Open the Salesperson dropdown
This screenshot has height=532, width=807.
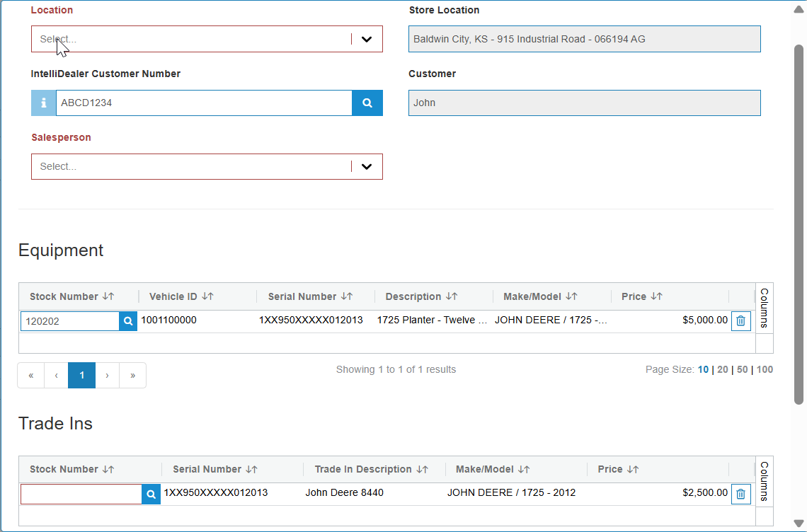367,167
